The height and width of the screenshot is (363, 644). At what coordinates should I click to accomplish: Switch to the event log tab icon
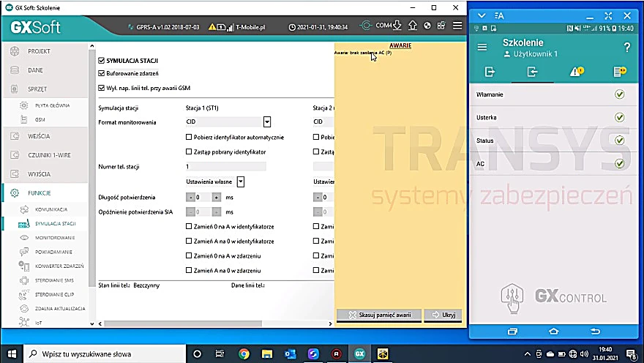619,72
